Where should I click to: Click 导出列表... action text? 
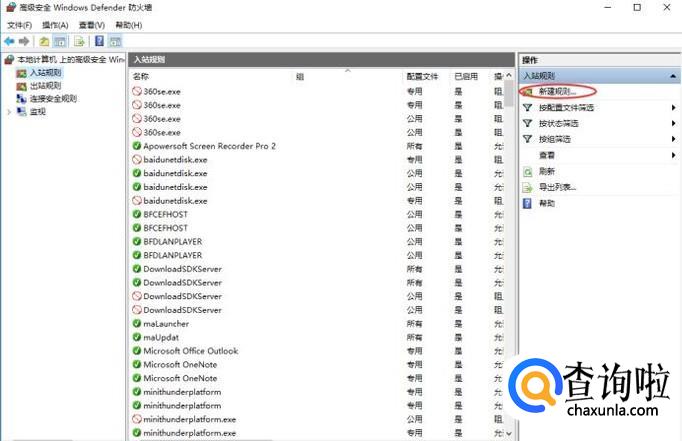pyautogui.click(x=557, y=187)
